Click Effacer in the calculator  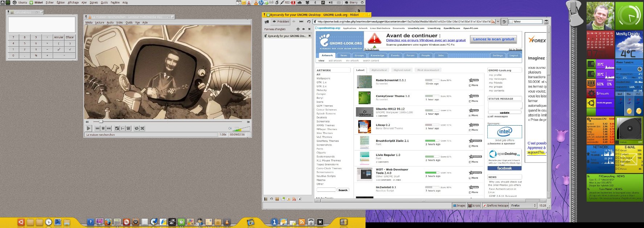coord(70,37)
